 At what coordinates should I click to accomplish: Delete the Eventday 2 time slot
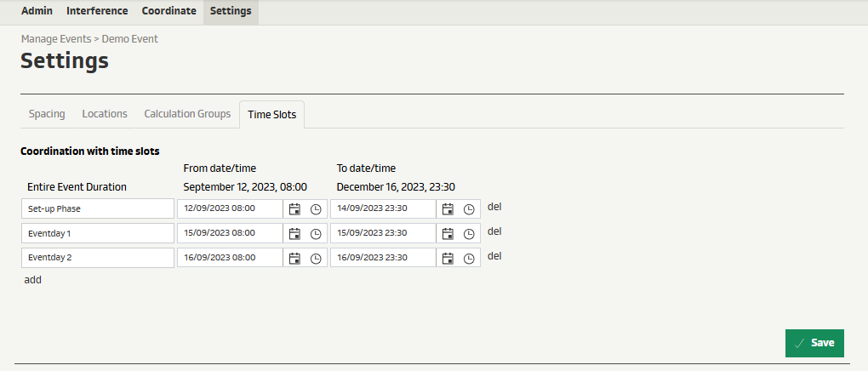click(494, 255)
